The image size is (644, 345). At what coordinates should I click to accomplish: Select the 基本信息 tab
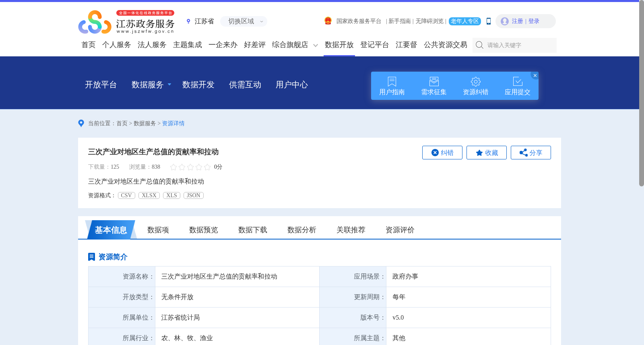tap(111, 229)
